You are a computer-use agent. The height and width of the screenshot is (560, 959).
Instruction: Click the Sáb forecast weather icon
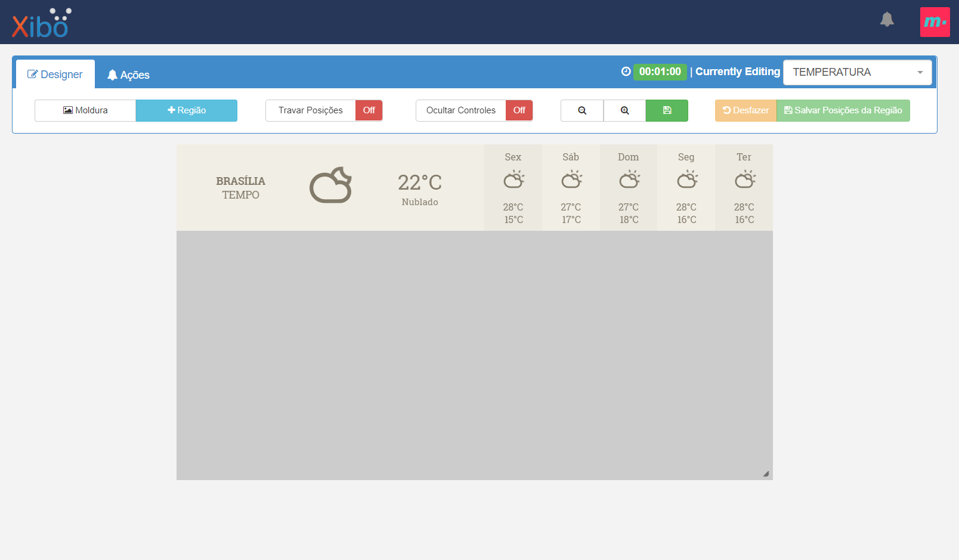point(571,179)
